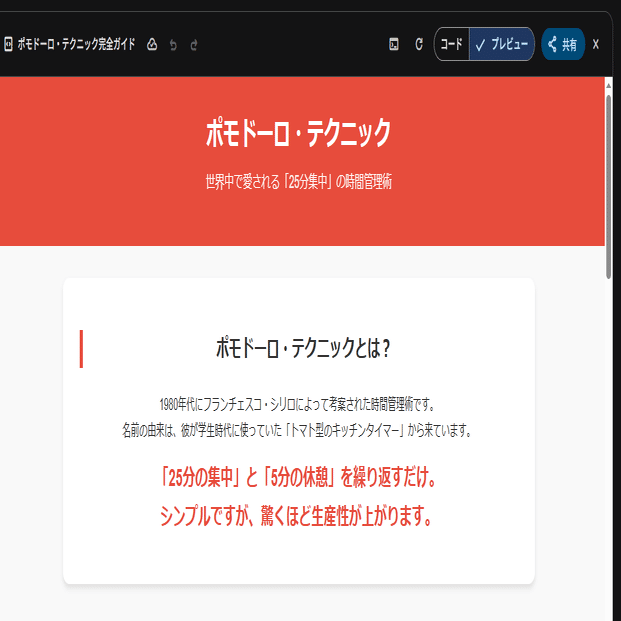Click the heading ポモドーロ・テクニックとは?
The image size is (621, 621).
pos(303,348)
